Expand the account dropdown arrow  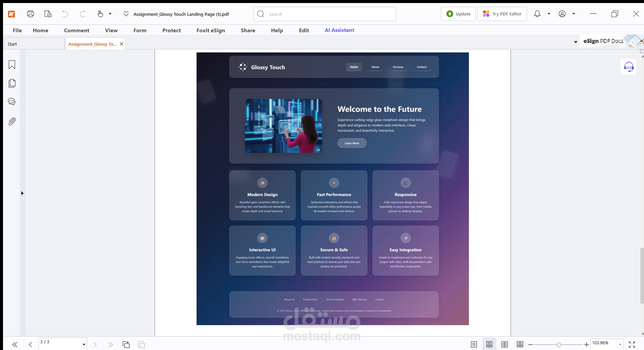[x=574, y=14]
